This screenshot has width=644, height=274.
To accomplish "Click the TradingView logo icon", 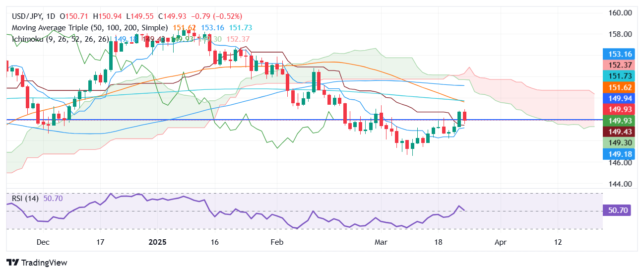I will click(x=13, y=263).
